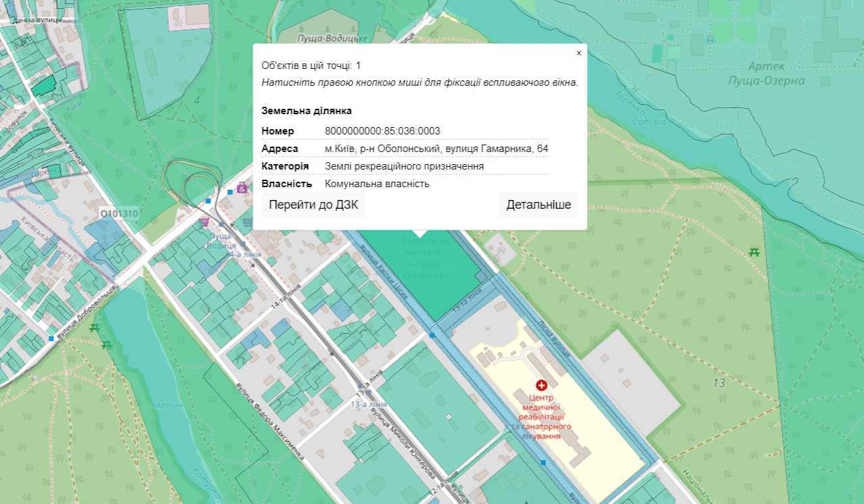The width and height of the screenshot is (864, 504).
Task: Click upper picnic table icon near Карачун lake
Action: click(95, 328)
